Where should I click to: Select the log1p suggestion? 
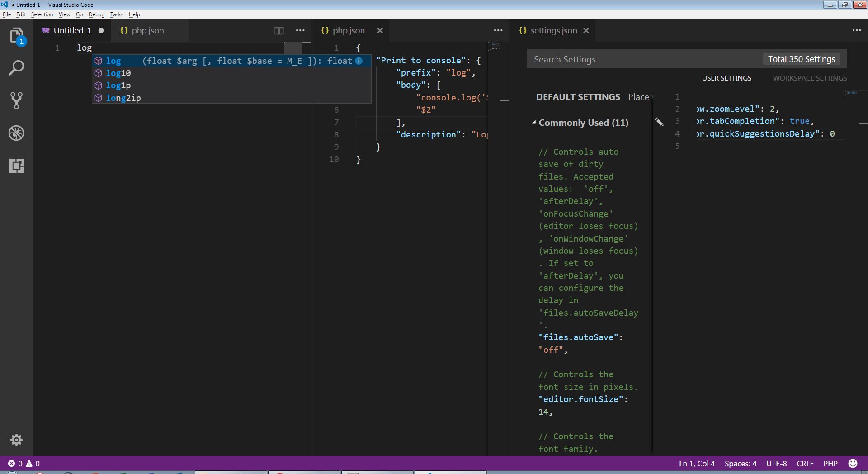tap(231, 85)
